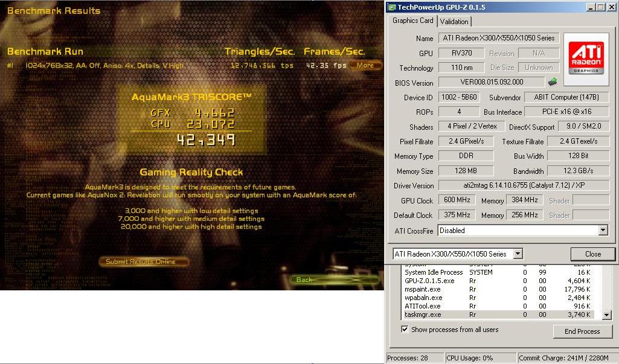Select taskmgr.exe in the process list

coord(499,315)
